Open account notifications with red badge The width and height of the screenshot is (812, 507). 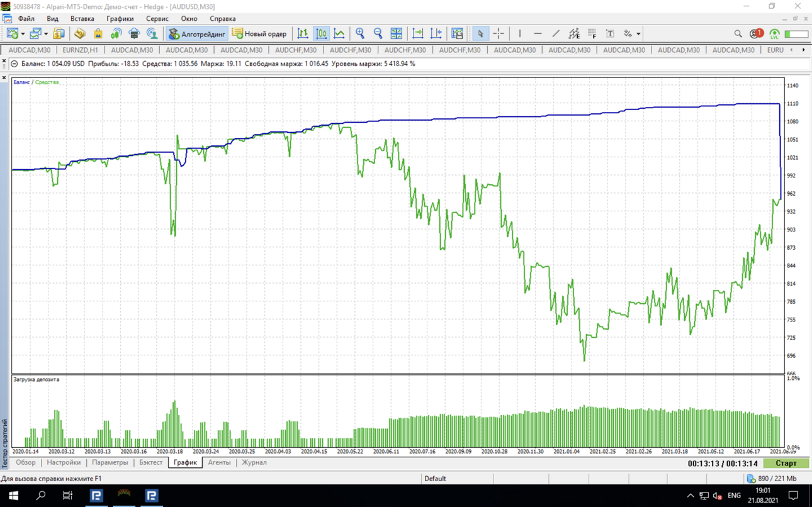tap(757, 33)
